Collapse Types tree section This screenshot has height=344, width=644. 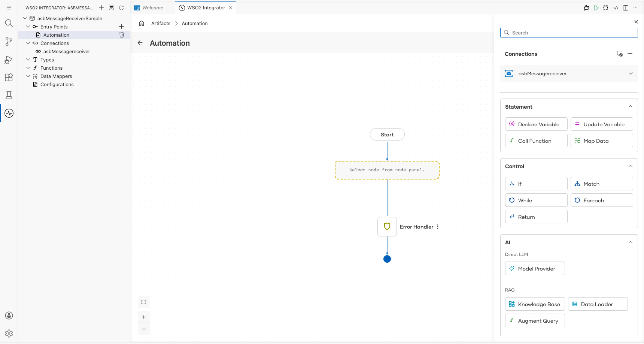pos(28,60)
